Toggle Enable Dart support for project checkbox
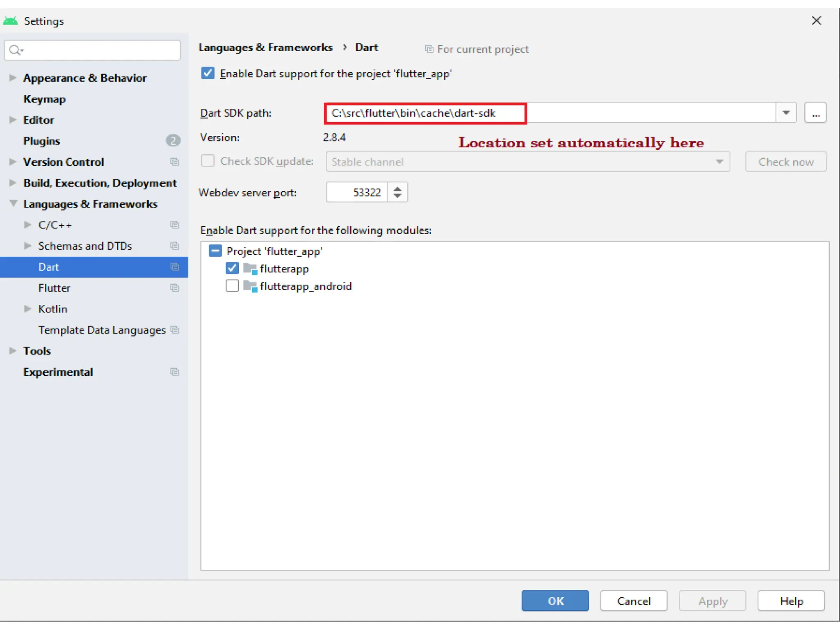Screen dimensions: 840x630 208,73
